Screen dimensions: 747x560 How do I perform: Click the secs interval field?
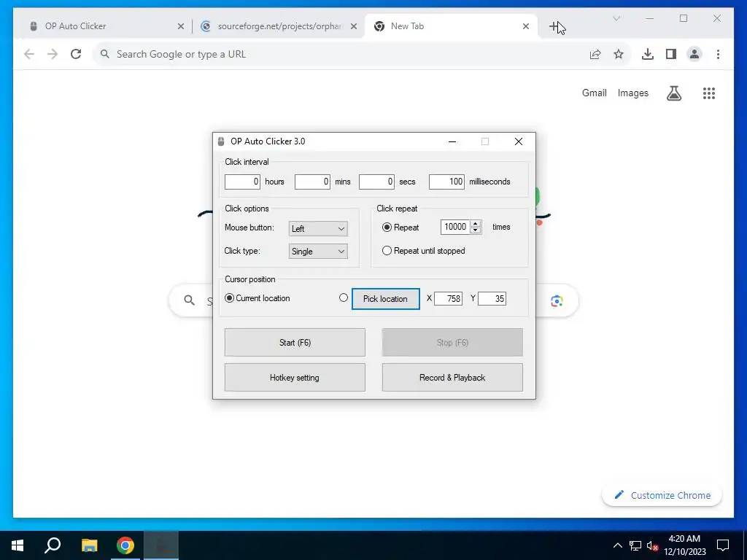point(376,182)
